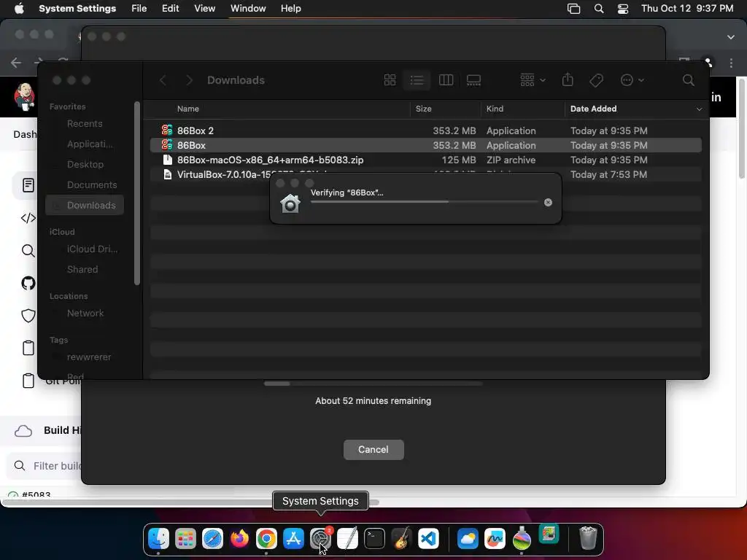The width and height of the screenshot is (747, 560).
Task: Click the Finder search magnifier
Action: click(689, 80)
